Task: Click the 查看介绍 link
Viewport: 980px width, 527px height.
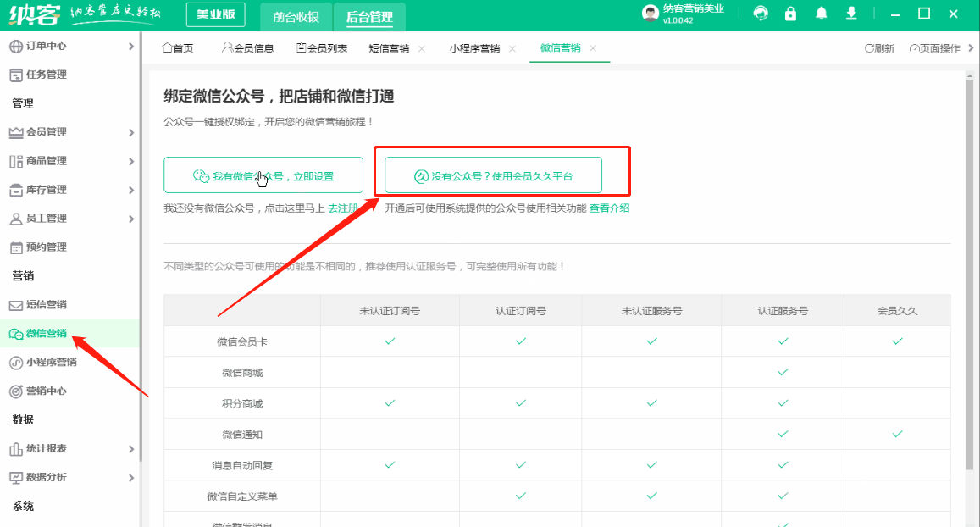Action: pyautogui.click(x=609, y=208)
